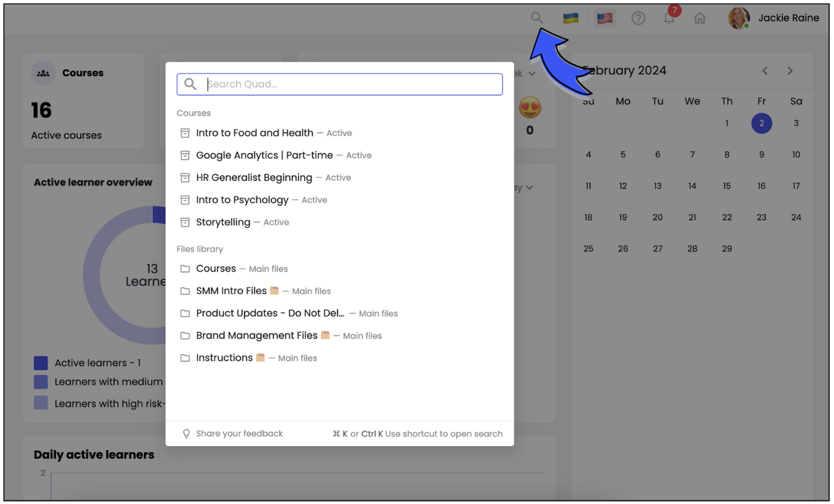The height and width of the screenshot is (504, 834).
Task: Click Active learner overview heading
Action: pos(93,182)
